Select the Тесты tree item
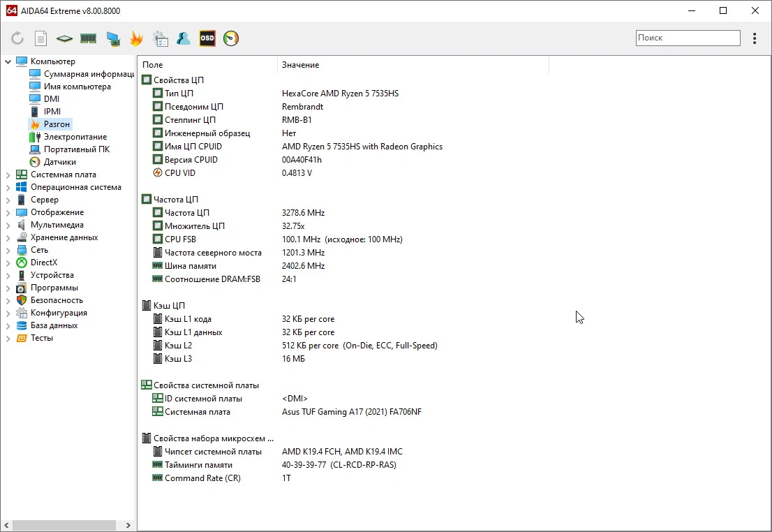 (x=34, y=338)
